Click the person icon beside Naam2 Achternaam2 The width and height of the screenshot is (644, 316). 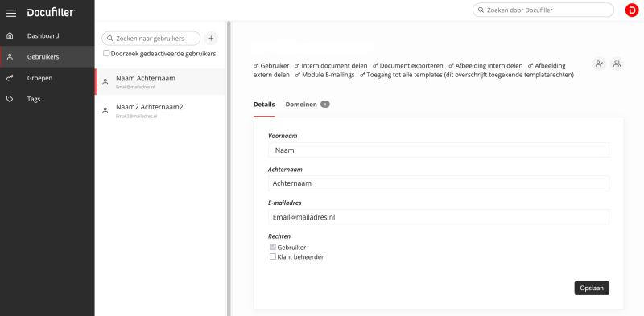tap(105, 110)
